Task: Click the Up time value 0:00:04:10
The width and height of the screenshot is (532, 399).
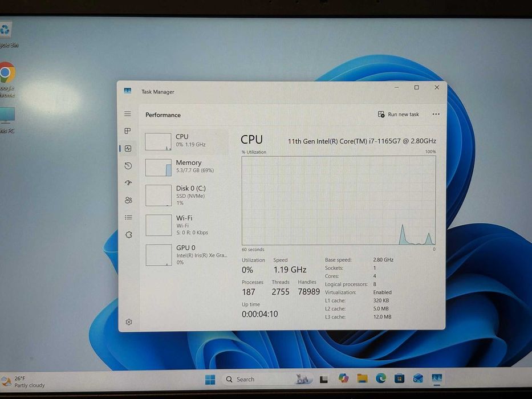Action: click(x=260, y=314)
